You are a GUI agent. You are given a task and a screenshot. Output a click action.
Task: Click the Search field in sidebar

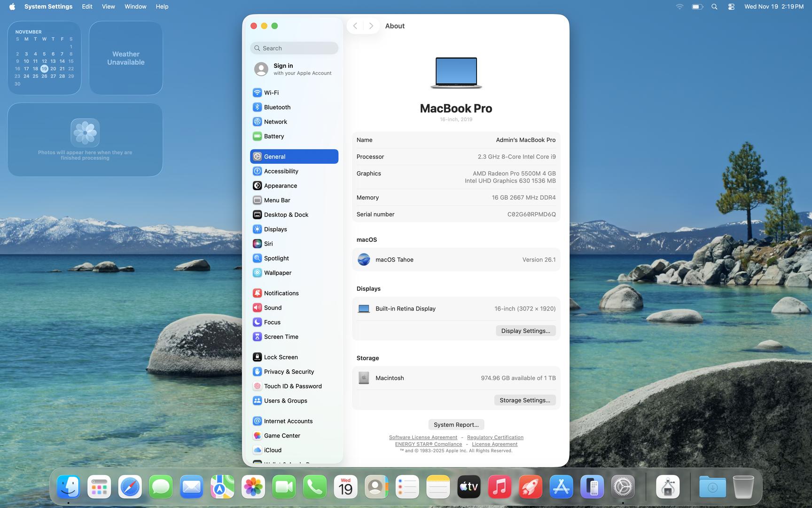[x=294, y=48]
